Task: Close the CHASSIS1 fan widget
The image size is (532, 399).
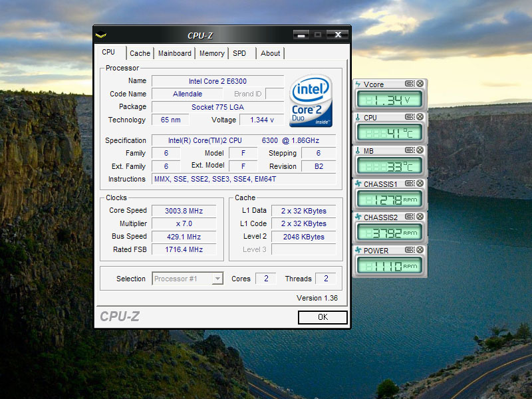Action: (x=420, y=184)
